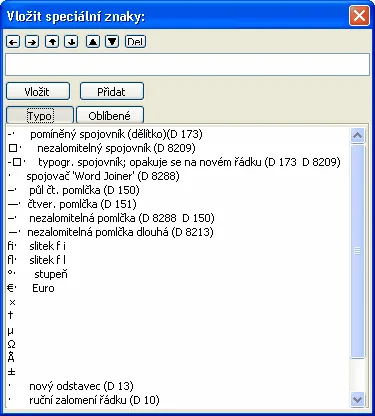Screen dimensions: 375x416
Task: Click the scrollbar up arrow
Action: pos(357,135)
